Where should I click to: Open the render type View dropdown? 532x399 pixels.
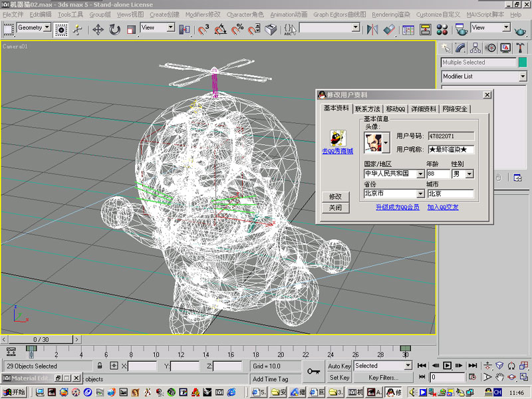pyautogui.click(x=506, y=27)
